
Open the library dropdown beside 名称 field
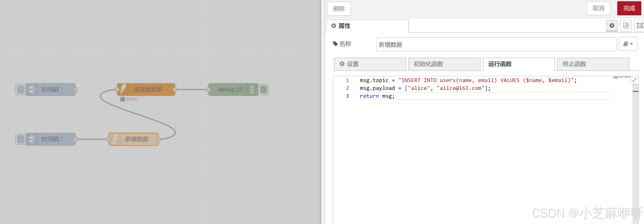click(628, 44)
